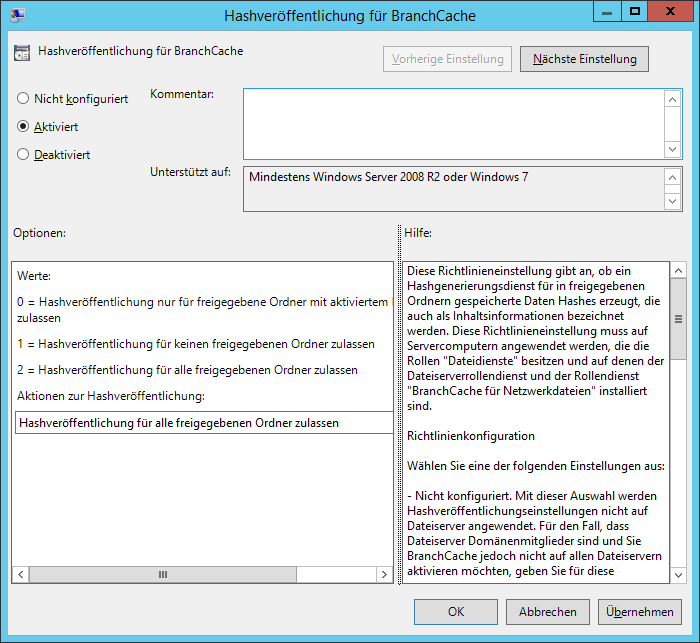Open the Aktionen zur Hashveröffentlichung dropdown
The image size is (700, 643).
pos(204,422)
